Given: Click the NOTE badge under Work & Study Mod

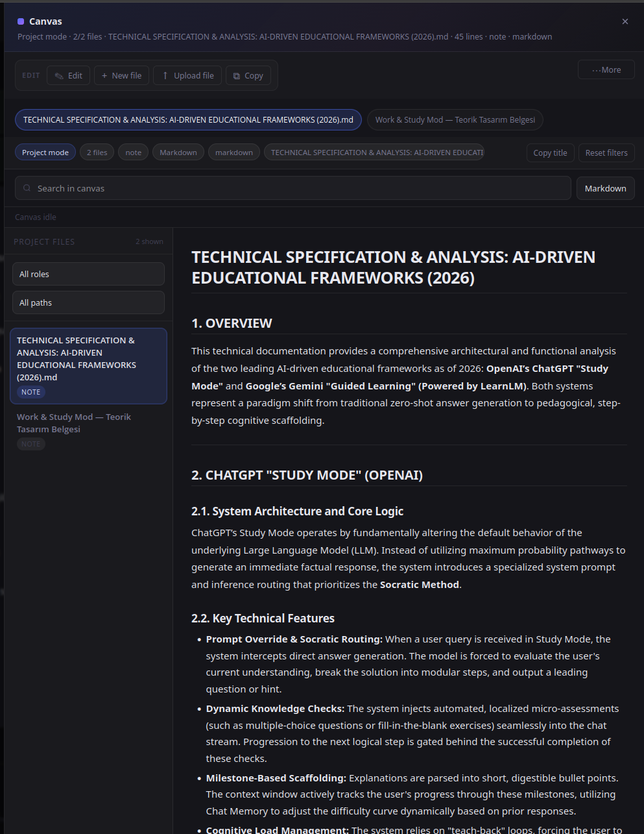Looking at the screenshot, I should 31,444.
